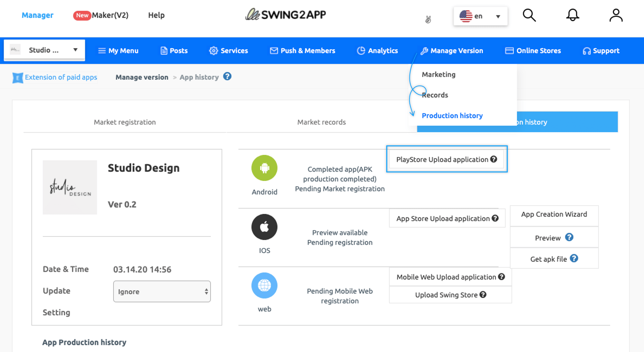644x352 pixels.
Task: Click the App Store Upload application button
Action: tap(447, 218)
